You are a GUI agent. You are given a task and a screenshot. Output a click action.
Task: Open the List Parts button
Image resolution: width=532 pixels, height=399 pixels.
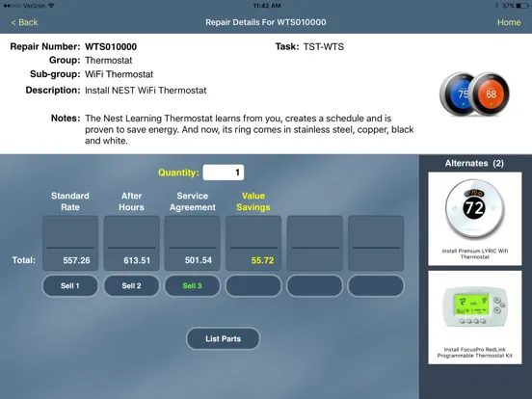point(223,338)
